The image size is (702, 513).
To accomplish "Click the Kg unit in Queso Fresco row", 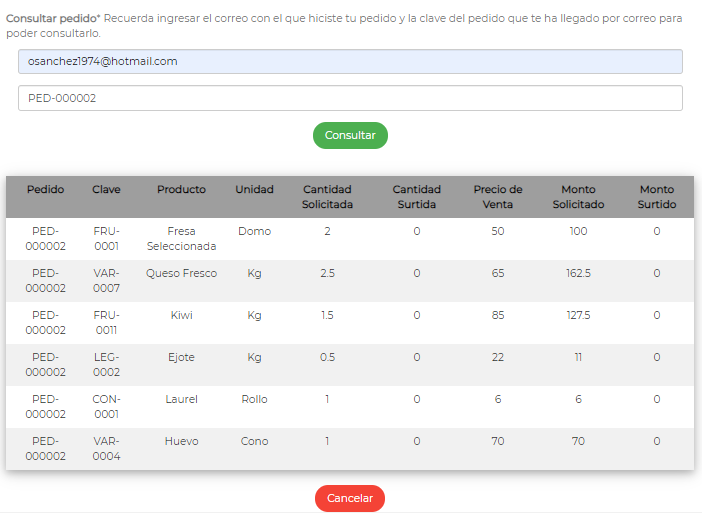I will point(254,273).
